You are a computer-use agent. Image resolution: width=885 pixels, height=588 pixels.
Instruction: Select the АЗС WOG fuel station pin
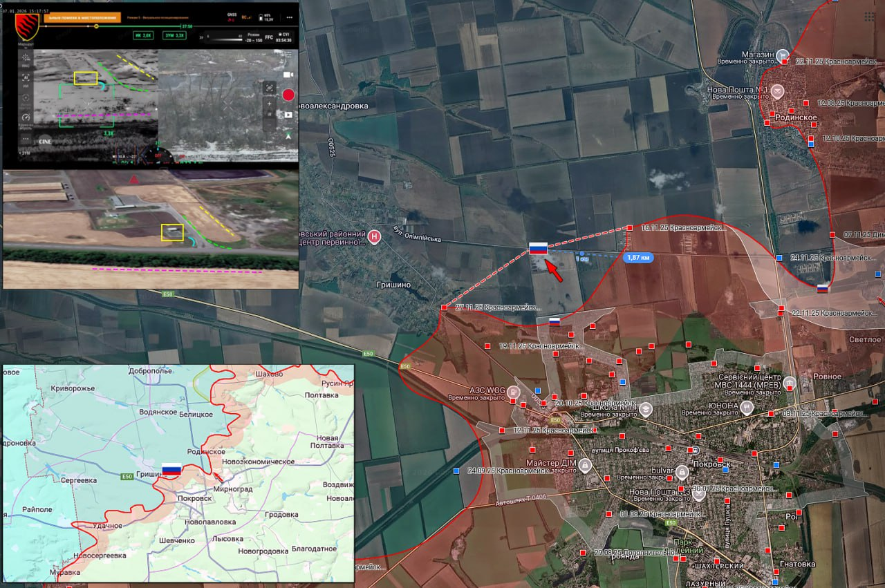514,392
